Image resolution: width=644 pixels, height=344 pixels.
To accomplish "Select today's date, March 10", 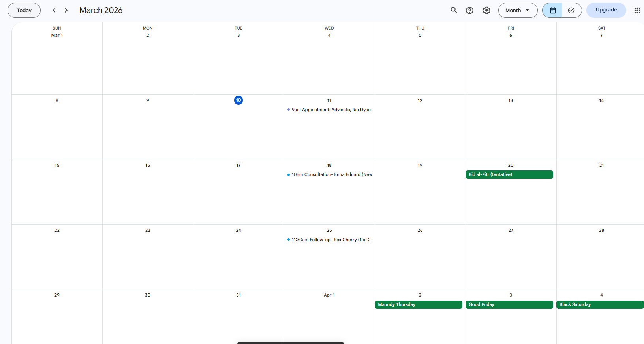I will tap(238, 100).
